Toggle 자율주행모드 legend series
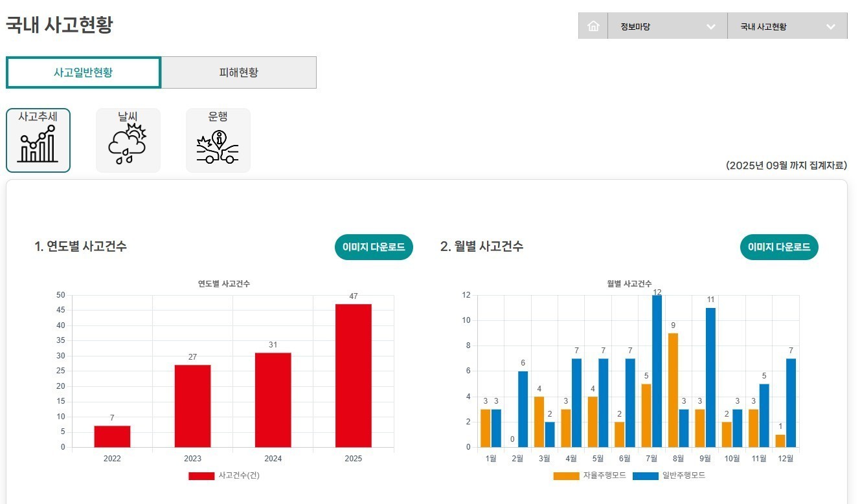This screenshot has width=860, height=504. pos(603,476)
